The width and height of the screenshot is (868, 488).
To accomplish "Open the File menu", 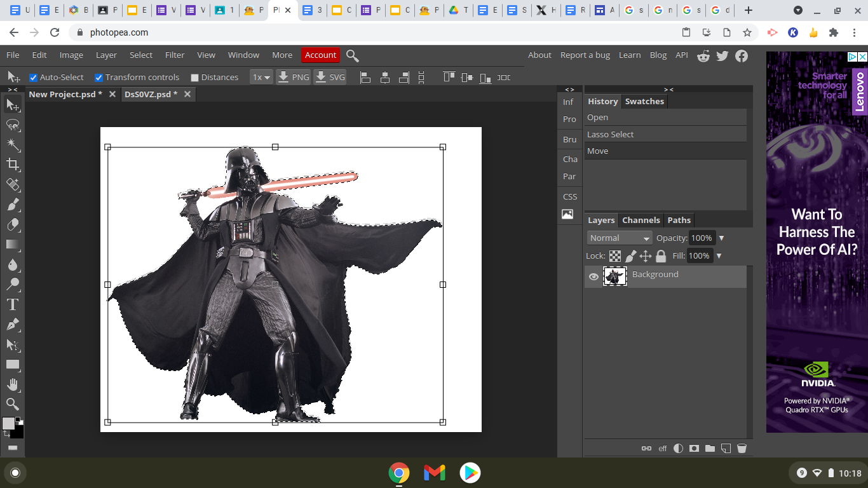I will [13, 55].
